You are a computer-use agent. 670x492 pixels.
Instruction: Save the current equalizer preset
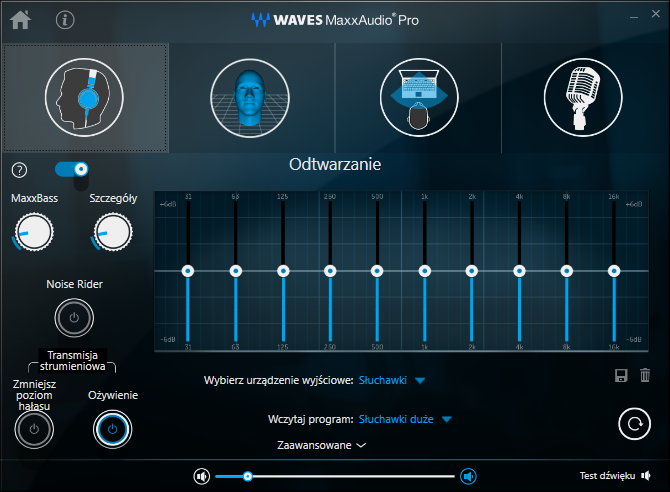click(x=621, y=375)
